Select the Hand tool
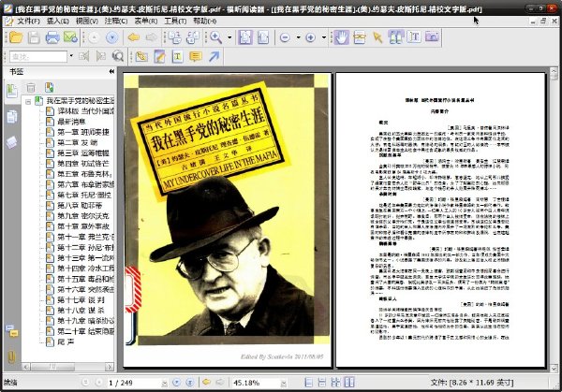This screenshot has height=392, width=562. 342,37
